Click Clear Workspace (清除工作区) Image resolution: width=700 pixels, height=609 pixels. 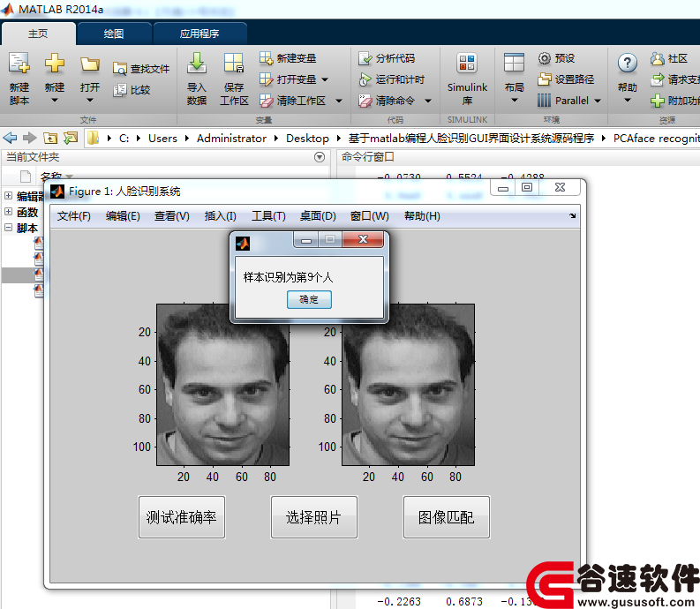293,101
